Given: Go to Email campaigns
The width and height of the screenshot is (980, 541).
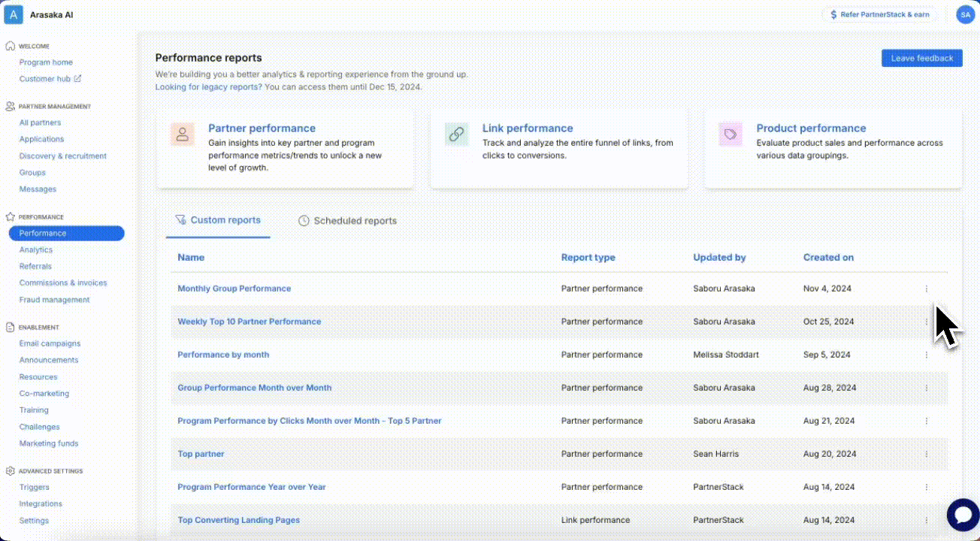Looking at the screenshot, I should point(50,343).
